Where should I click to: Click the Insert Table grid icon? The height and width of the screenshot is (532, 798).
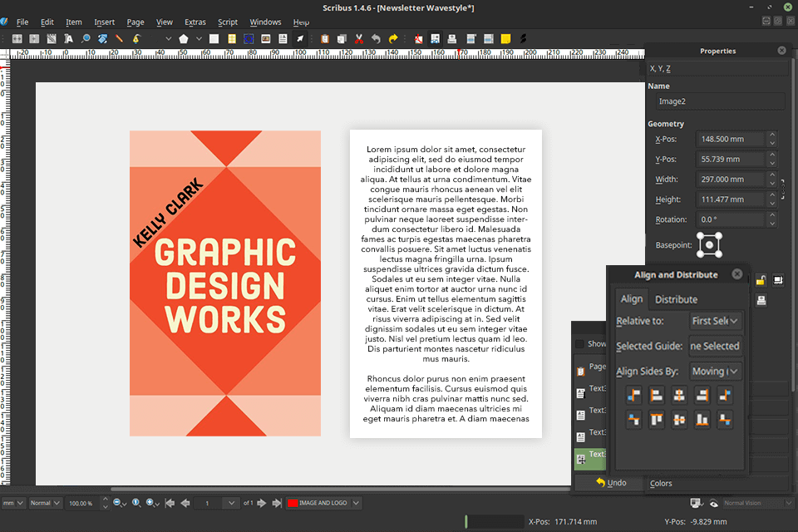tap(231, 38)
